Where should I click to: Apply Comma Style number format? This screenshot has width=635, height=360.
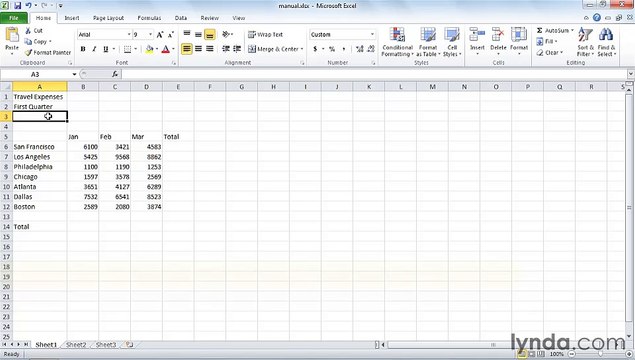coord(344,49)
